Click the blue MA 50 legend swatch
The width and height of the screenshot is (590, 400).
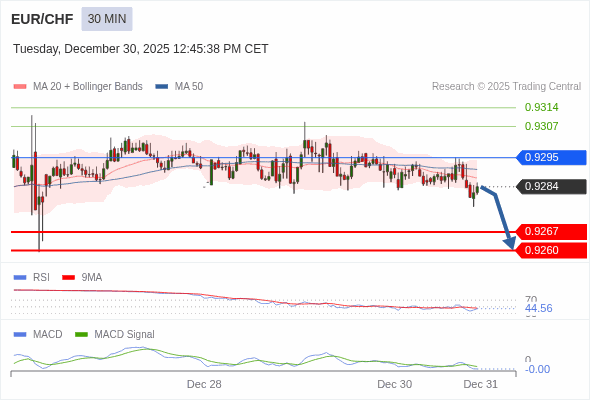(x=162, y=87)
